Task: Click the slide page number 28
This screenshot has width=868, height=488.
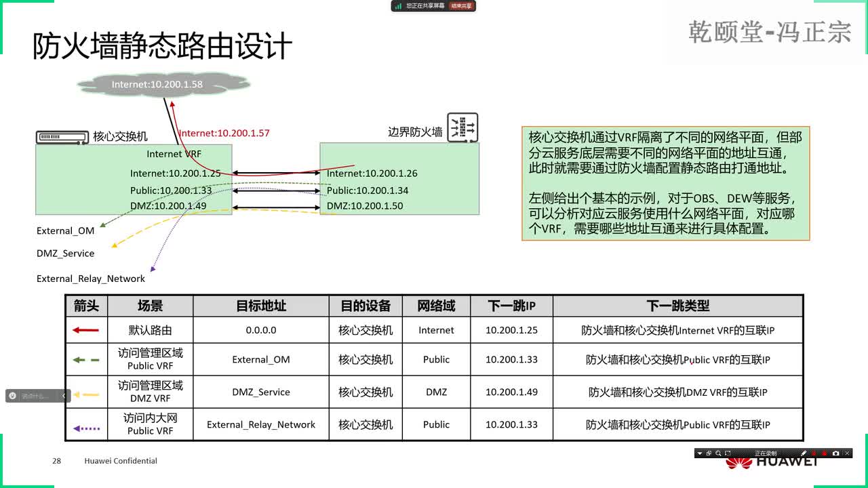Action: [56, 461]
